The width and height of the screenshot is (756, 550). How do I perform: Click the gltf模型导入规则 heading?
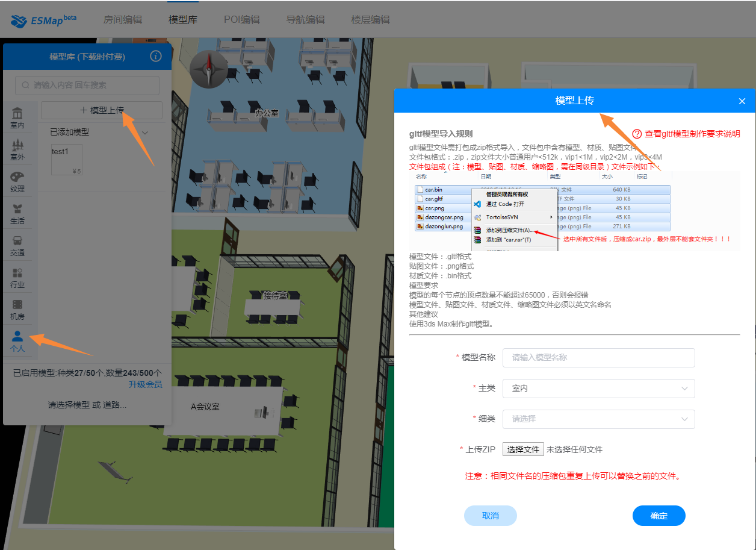pyautogui.click(x=441, y=134)
